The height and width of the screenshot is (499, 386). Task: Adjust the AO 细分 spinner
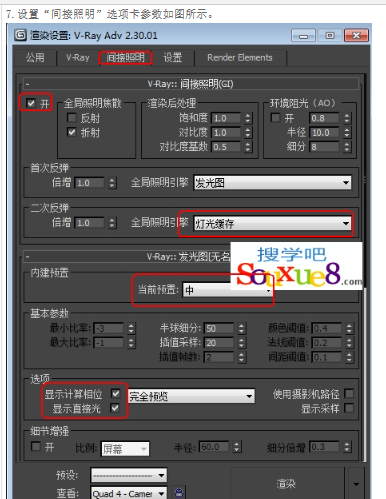pyautogui.click(x=347, y=147)
